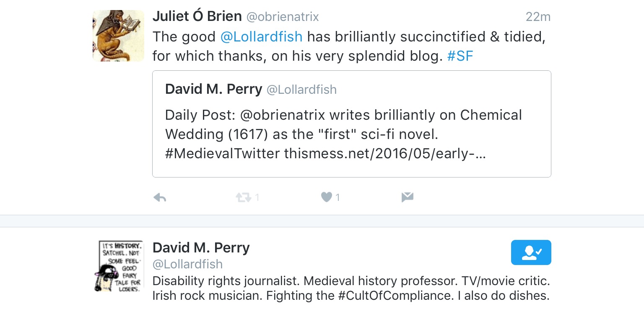Open David M. Perry's comic avatar

tap(118, 266)
